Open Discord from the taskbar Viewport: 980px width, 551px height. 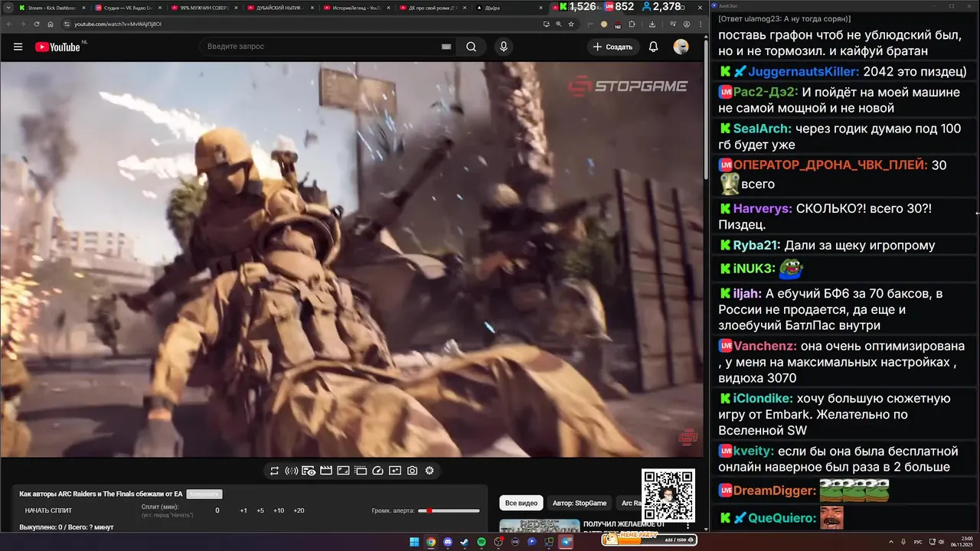pyautogui.click(x=448, y=542)
